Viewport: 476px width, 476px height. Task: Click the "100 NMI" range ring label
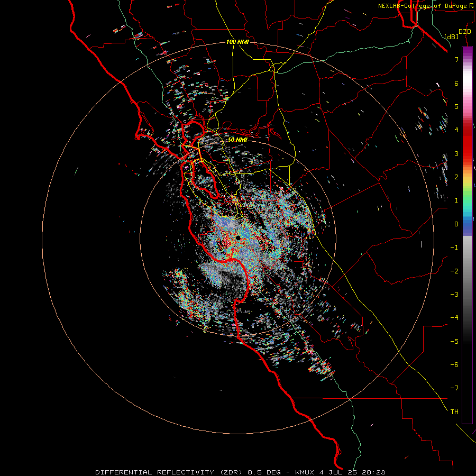pos(237,42)
